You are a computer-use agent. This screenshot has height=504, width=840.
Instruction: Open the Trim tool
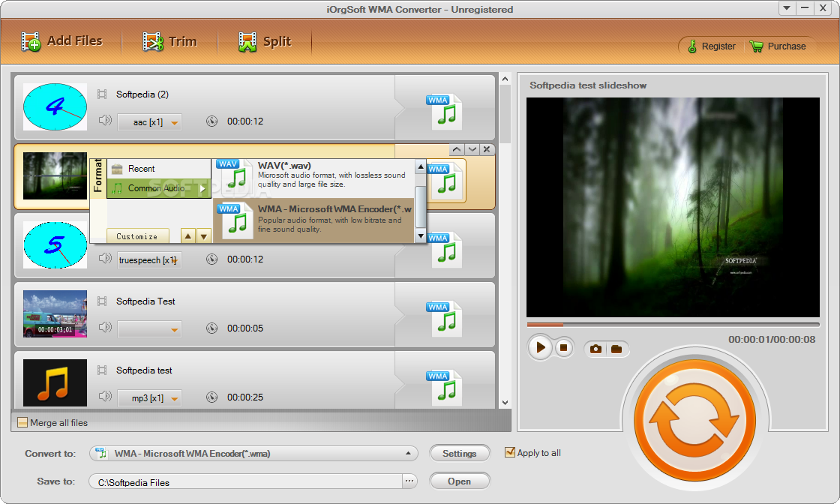pos(169,41)
